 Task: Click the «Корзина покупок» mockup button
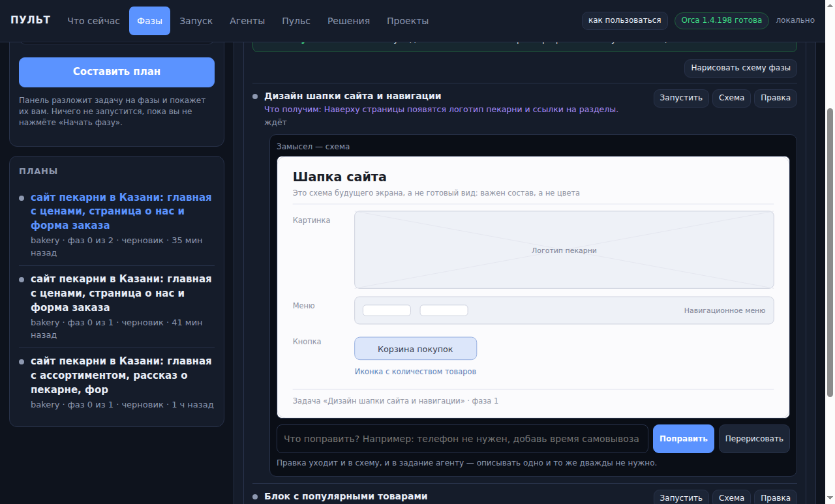click(x=416, y=349)
